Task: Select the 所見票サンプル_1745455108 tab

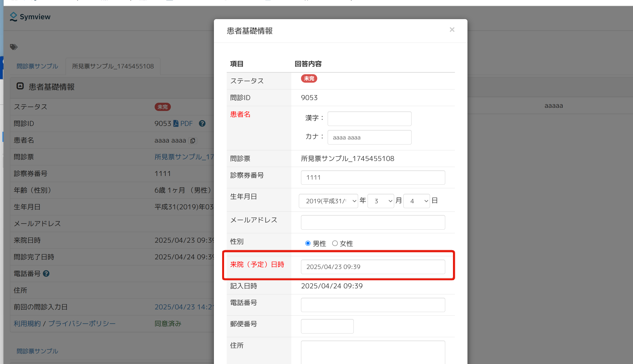Action: pyautogui.click(x=113, y=66)
